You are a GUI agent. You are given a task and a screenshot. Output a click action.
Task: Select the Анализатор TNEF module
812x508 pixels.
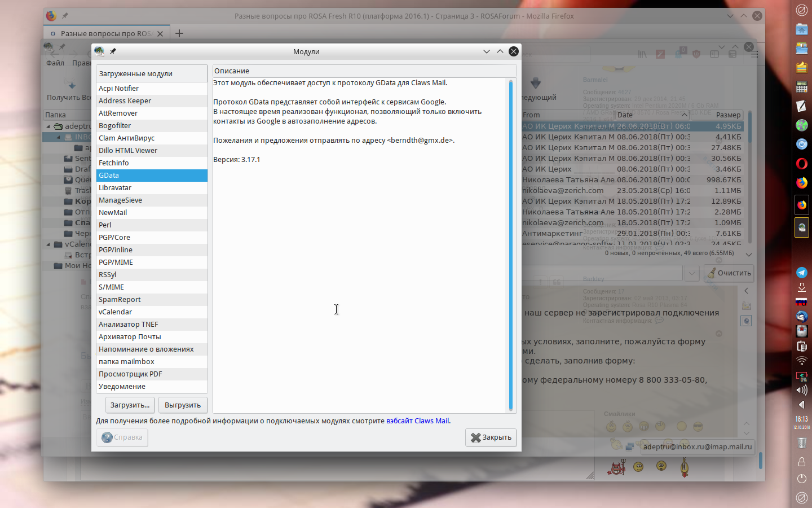[x=152, y=325]
